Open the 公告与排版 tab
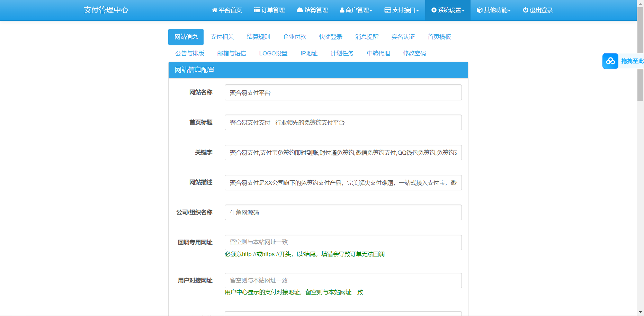The image size is (644, 316). (x=190, y=53)
